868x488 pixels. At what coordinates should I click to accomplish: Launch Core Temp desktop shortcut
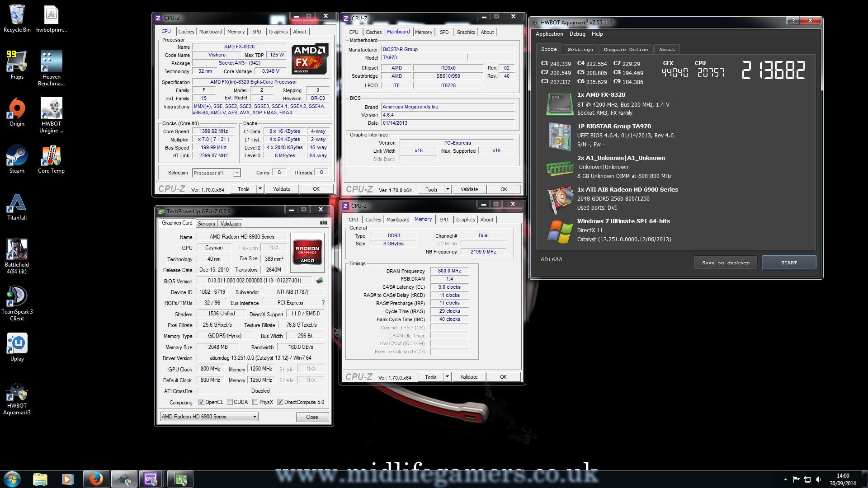[x=51, y=160]
